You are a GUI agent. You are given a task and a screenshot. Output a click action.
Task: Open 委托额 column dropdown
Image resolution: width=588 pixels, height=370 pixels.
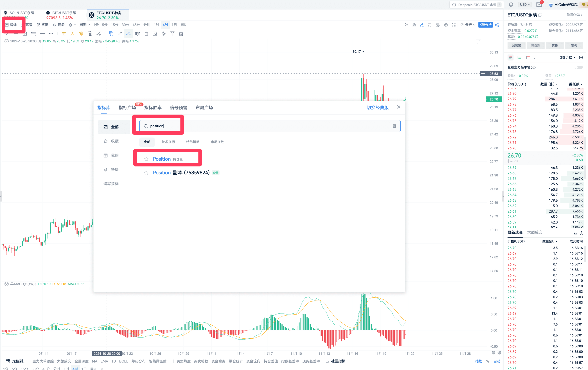pos(576,84)
